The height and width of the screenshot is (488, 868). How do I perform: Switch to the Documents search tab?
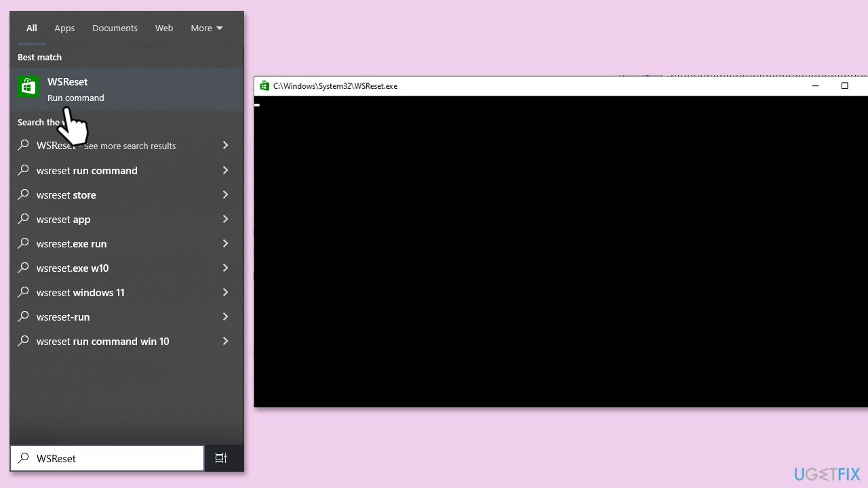click(115, 28)
